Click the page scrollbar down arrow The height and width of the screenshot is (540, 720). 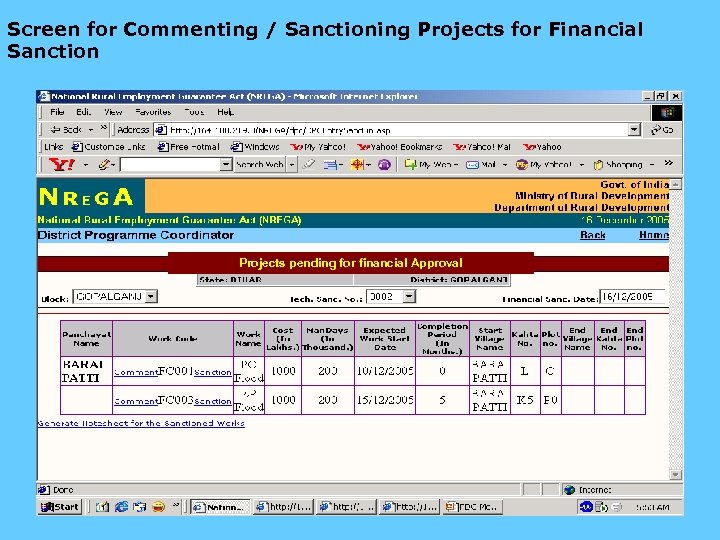coord(675,474)
